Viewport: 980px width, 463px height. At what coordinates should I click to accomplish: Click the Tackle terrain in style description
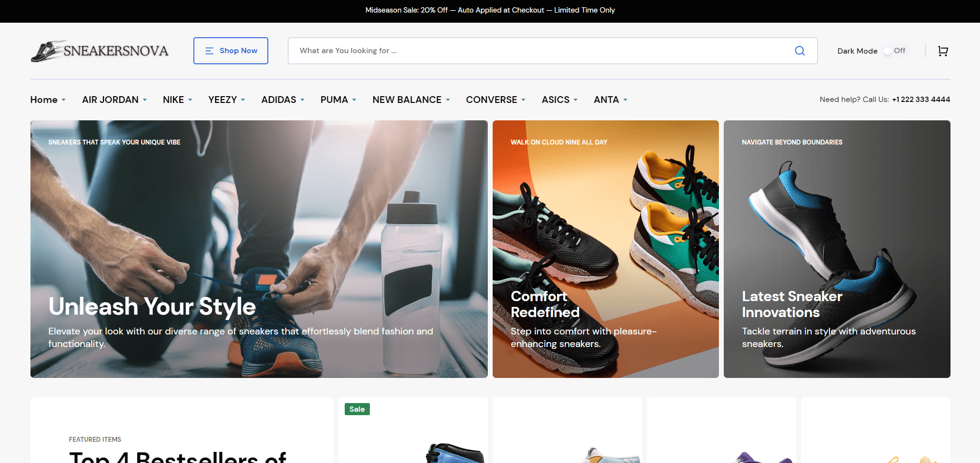829,337
